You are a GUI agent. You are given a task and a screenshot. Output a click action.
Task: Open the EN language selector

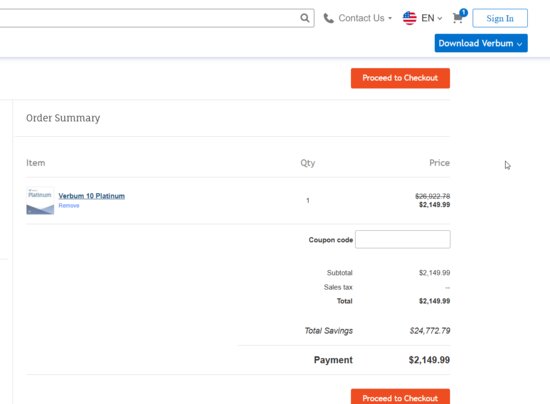coord(431,18)
